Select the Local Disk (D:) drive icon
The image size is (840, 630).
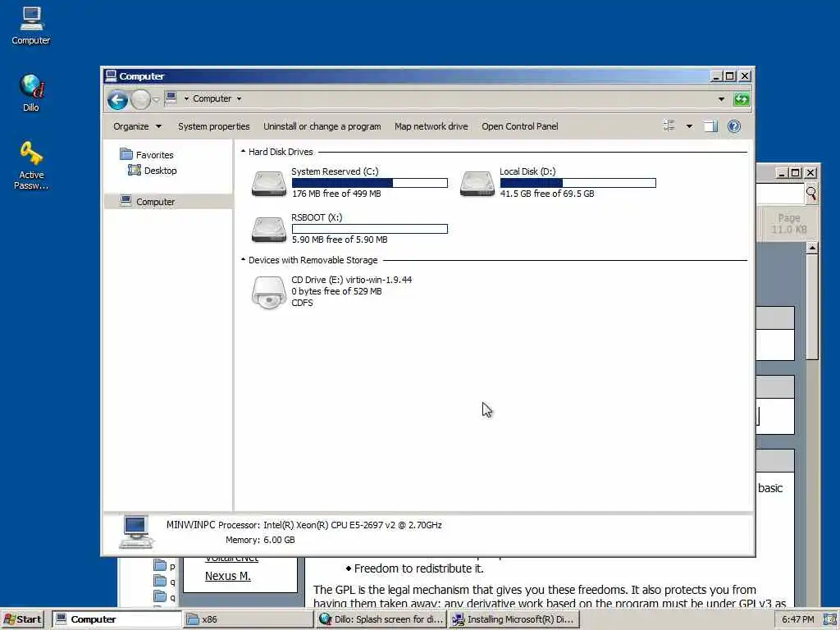pos(477,184)
